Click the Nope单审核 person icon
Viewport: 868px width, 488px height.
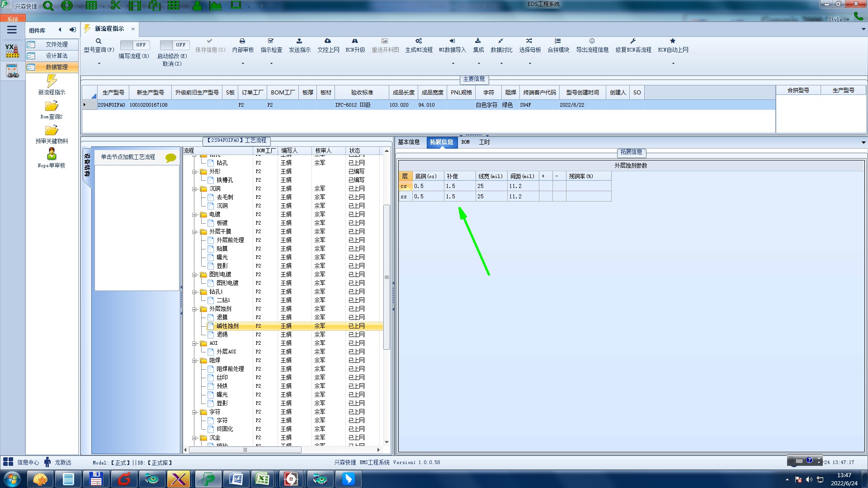(x=52, y=154)
